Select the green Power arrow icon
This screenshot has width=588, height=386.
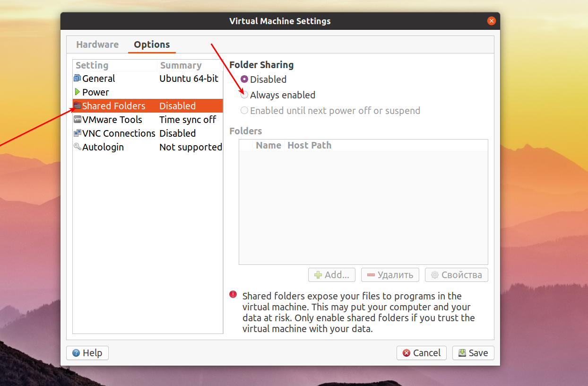pos(78,92)
